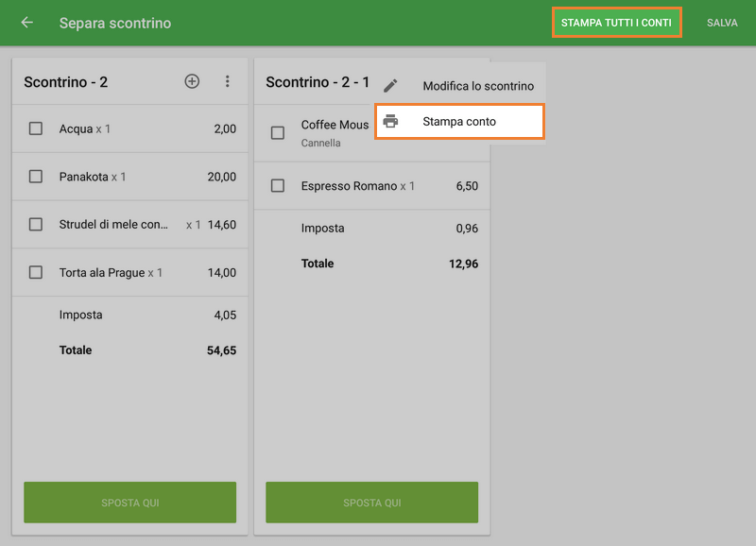Click the printer icon in menu
Image resolution: width=756 pixels, height=546 pixels.
pyautogui.click(x=390, y=121)
